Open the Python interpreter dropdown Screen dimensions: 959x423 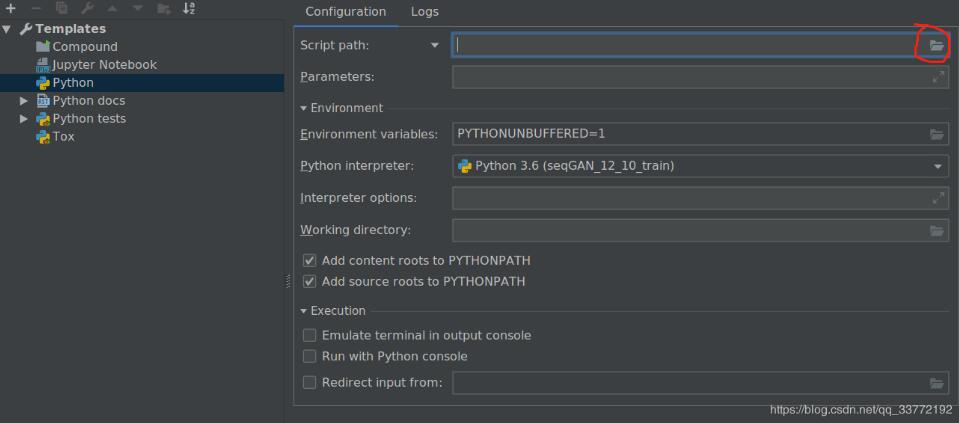click(x=938, y=166)
